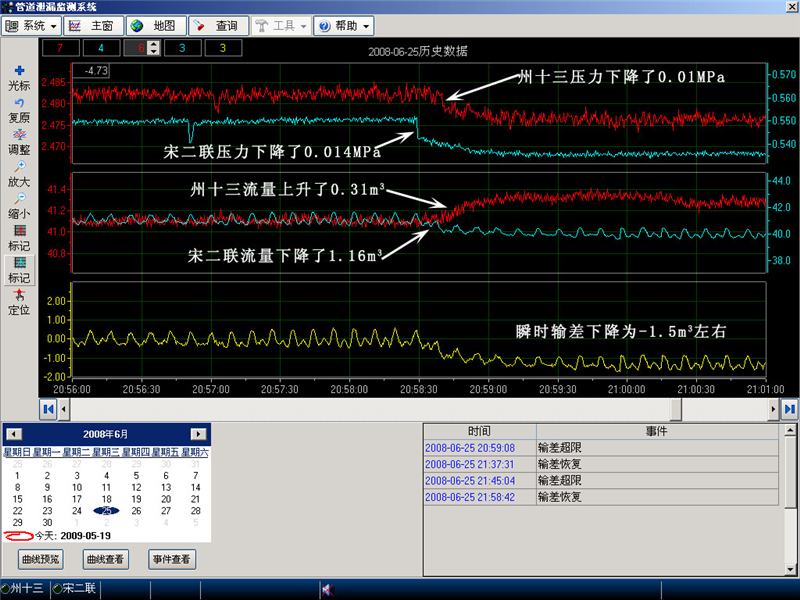Toggle the muted speaker icon in status bar
The image size is (800, 600).
pyautogui.click(x=327, y=589)
